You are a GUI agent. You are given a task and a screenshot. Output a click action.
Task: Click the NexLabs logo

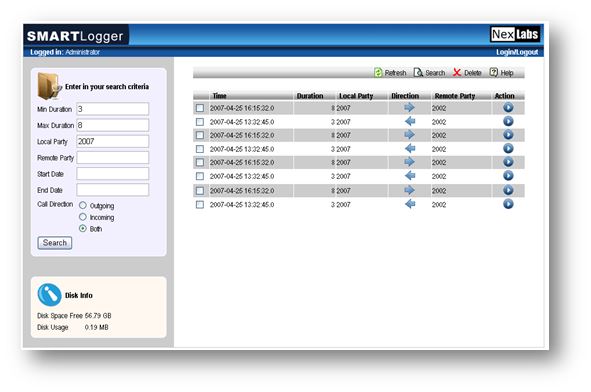(x=515, y=35)
